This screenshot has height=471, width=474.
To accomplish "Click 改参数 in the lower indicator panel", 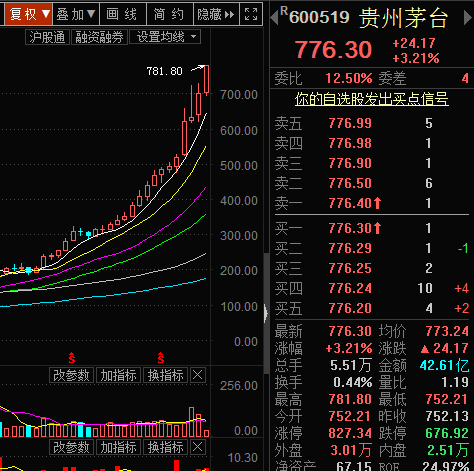I will [72, 447].
